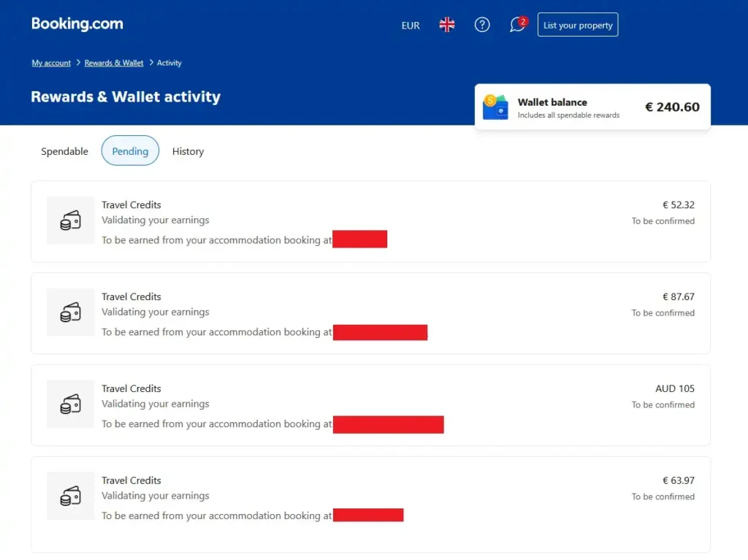Click the wallet icon in balance card
The height and width of the screenshot is (560, 748).
coord(495,107)
